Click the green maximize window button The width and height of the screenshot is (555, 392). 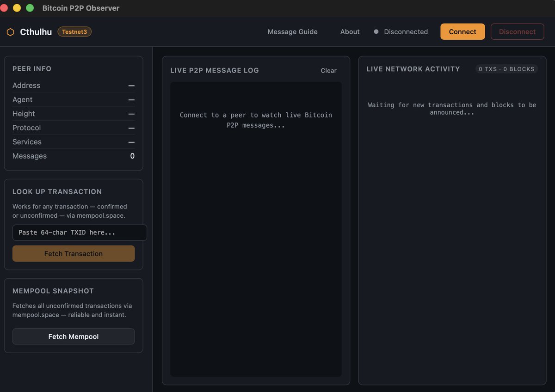(x=30, y=8)
